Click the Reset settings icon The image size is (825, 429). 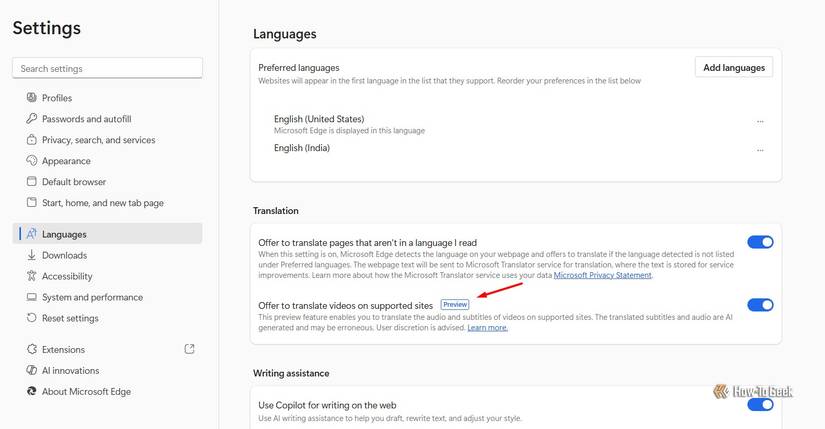(32, 318)
